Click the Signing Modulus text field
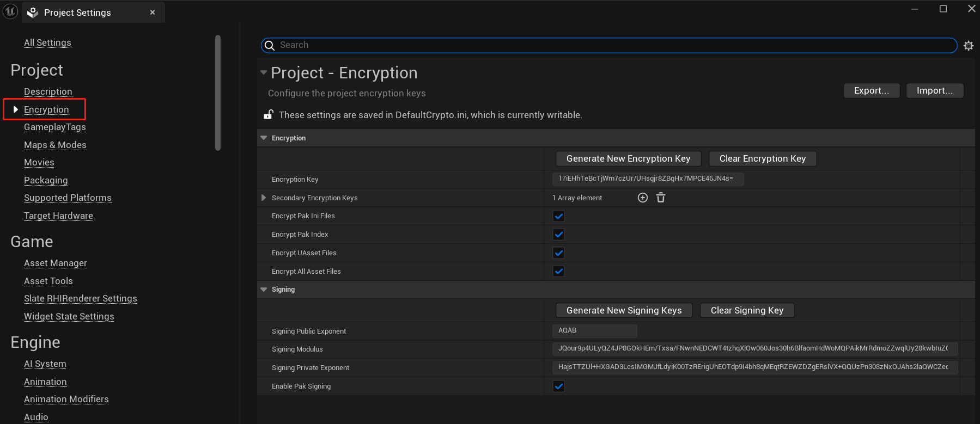Viewport: 980px width, 424px height. 754,348
